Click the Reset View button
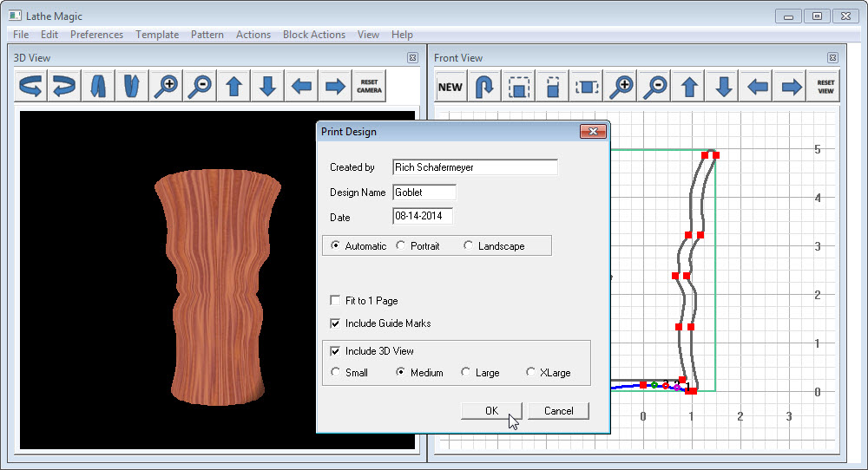The image size is (868, 470). [x=825, y=87]
